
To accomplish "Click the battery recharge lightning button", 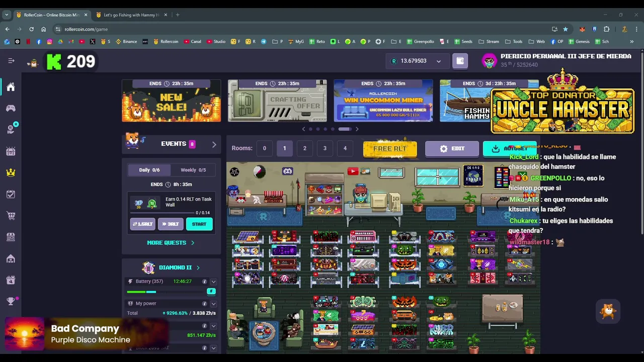I will [211, 292].
